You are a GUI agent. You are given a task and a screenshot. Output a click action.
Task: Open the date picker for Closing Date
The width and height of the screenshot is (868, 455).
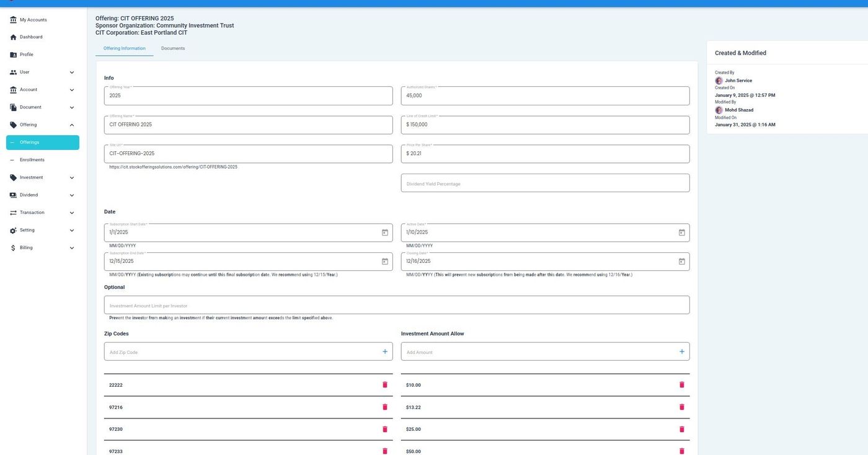pos(681,261)
